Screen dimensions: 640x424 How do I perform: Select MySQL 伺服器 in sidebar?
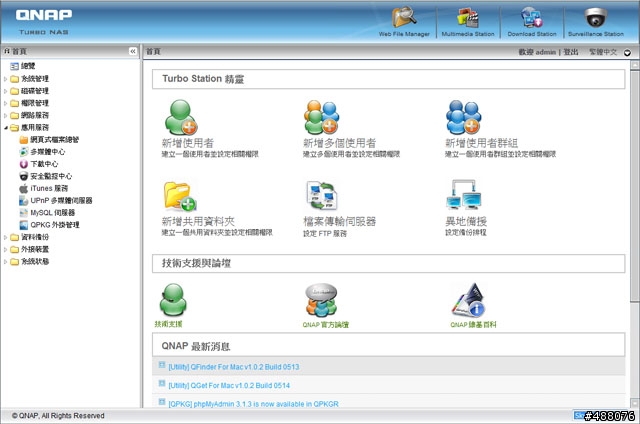pyautogui.click(x=53, y=213)
